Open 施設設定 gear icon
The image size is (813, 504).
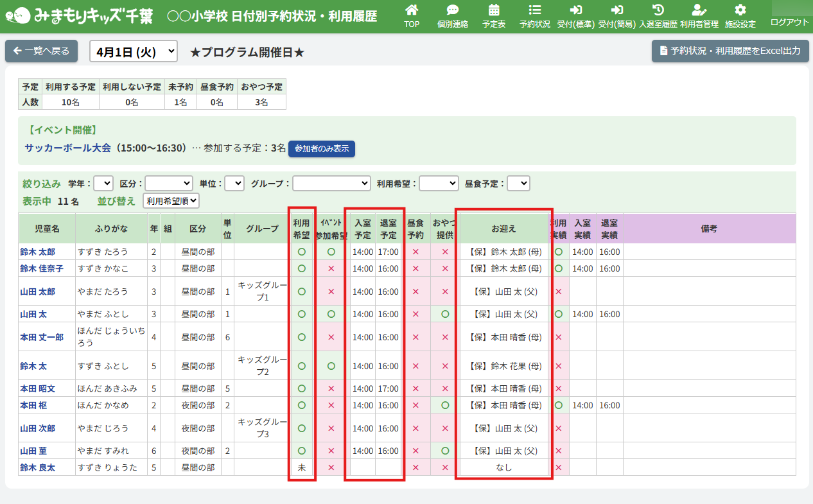(x=740, y=10)
